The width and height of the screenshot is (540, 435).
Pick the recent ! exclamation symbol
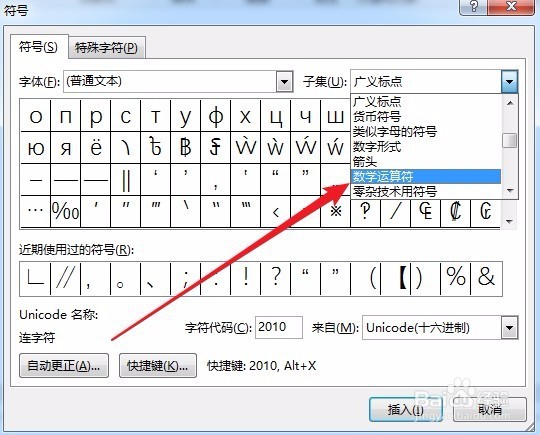click(246, 278)
